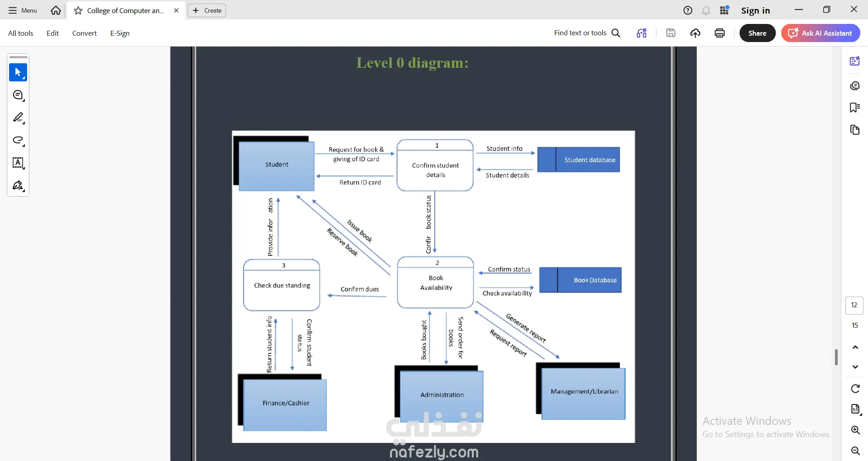The width and height of the screenshot is (868, 461).
Task: Open the Bookmarks panel icon
Action: 854,108
